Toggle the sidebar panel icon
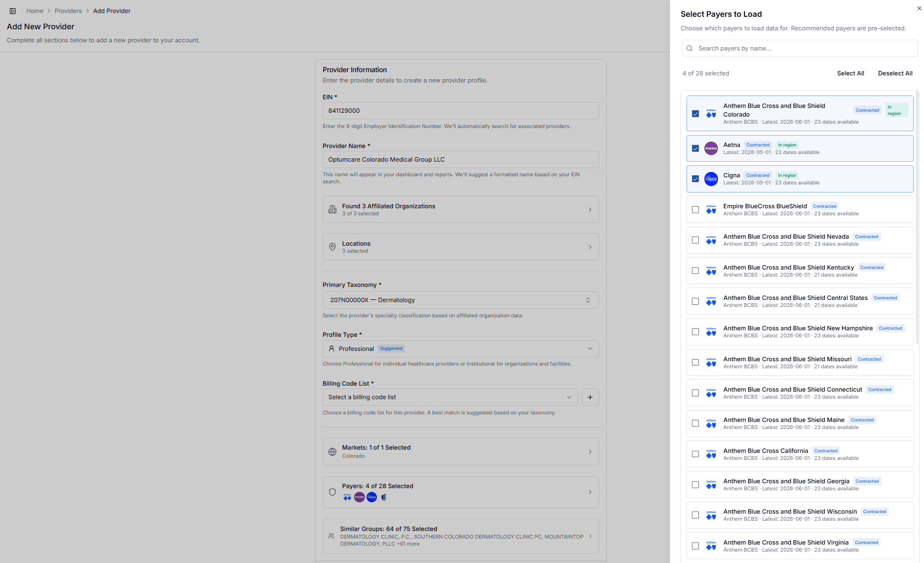The height and width of the screenshot is (563, 924). pos(12,11)
